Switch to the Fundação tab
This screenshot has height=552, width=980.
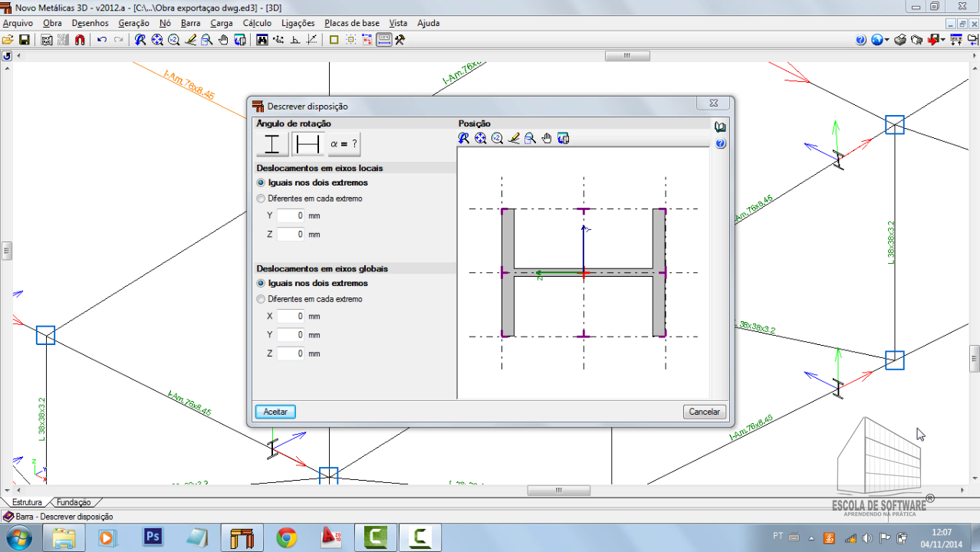(x=74, y=503)
